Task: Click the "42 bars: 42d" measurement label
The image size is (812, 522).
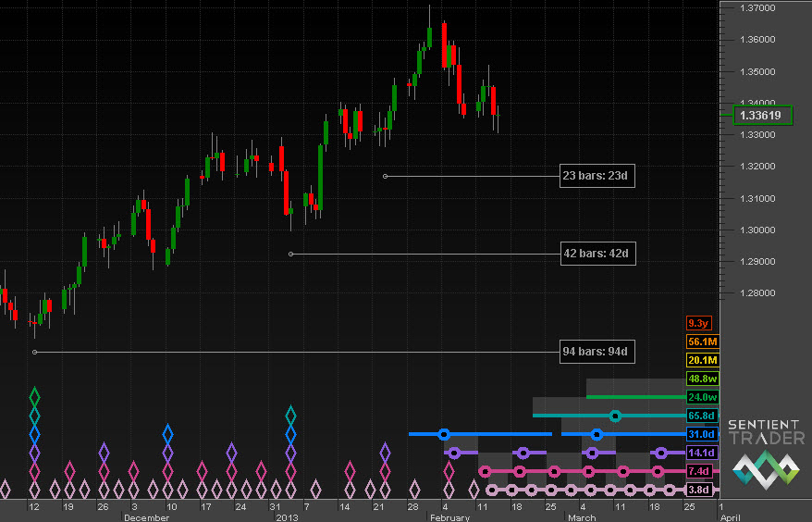Action: (598, 253)
